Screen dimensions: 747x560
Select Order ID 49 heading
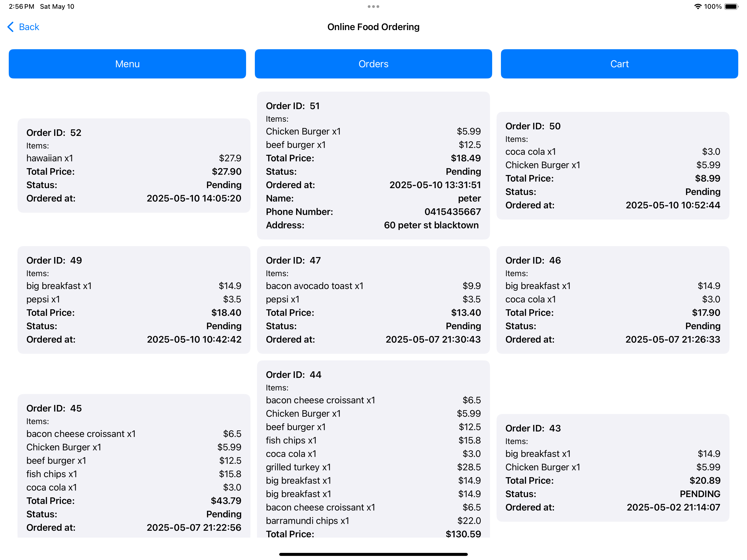(54, 260)
